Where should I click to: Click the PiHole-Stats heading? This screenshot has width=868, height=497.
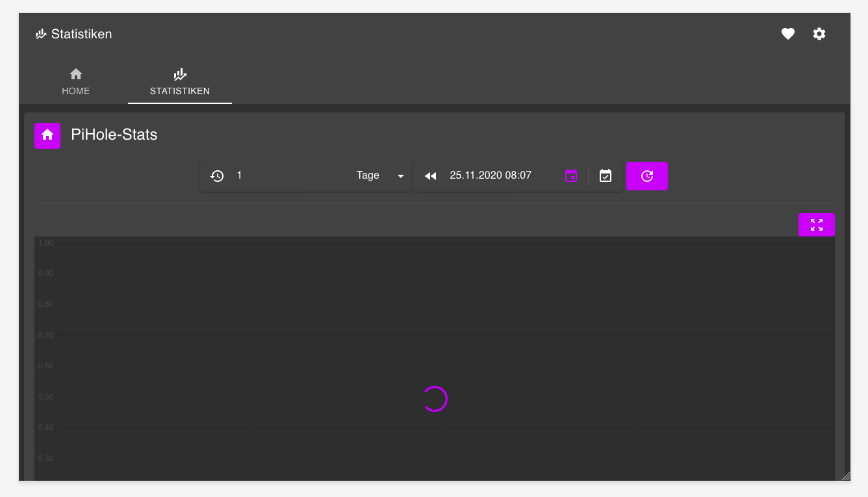click(x=114, y=135)
